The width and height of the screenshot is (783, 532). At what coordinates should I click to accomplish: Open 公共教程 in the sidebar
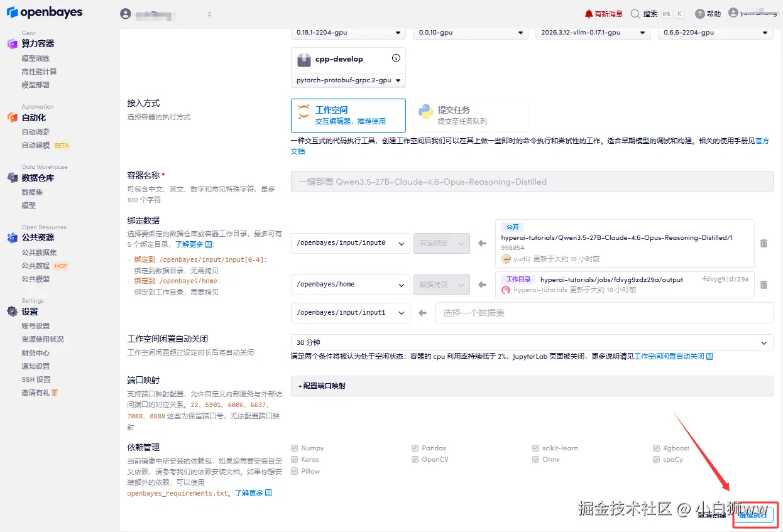pyautogui.click(x=35, y=266)
